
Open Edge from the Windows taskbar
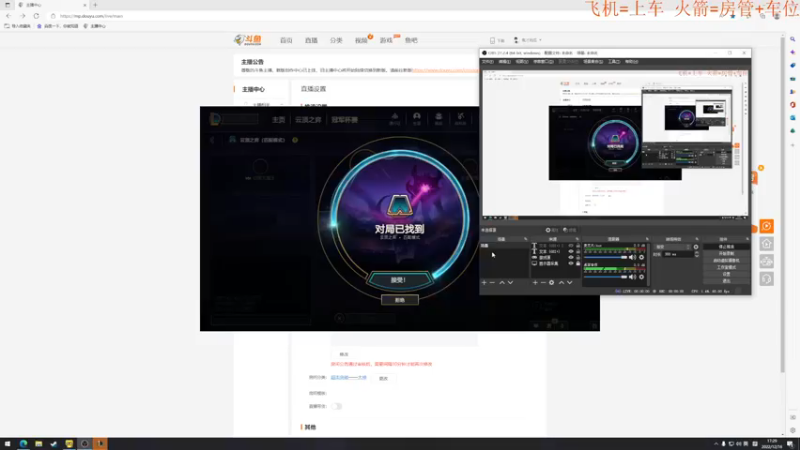23,444
